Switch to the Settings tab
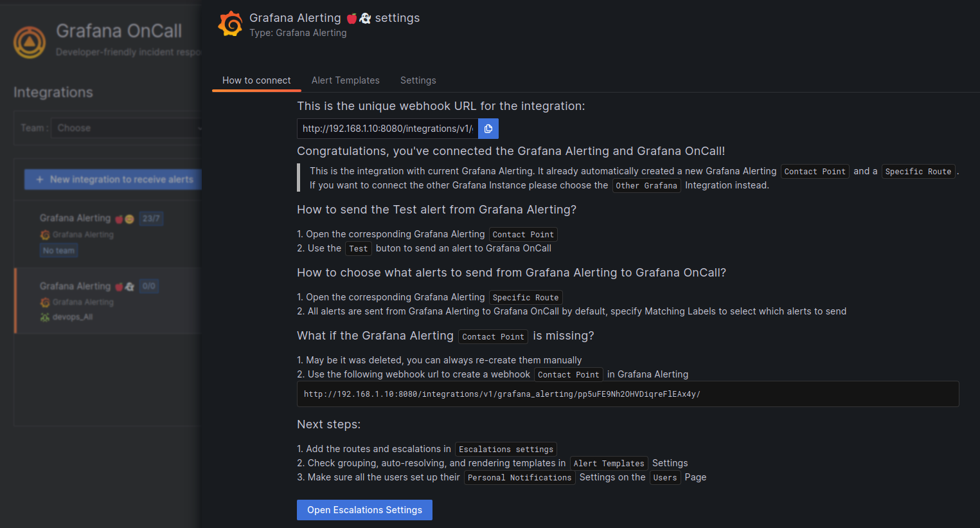 coord(418,80)
